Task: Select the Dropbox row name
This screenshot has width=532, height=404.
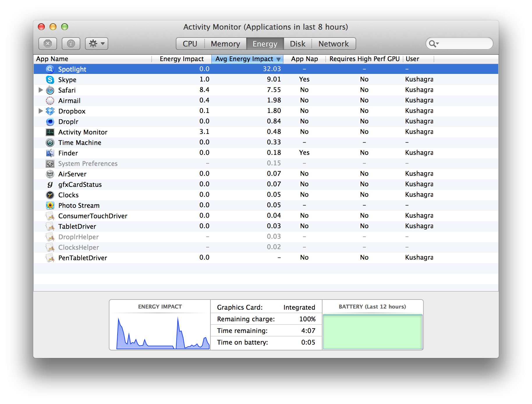Action: [72, 111]
